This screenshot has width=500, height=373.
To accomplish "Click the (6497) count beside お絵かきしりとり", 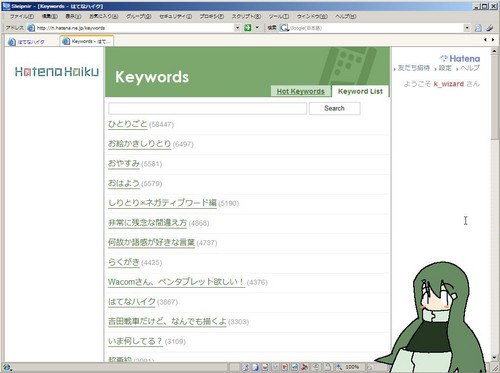I will point(183,144).
